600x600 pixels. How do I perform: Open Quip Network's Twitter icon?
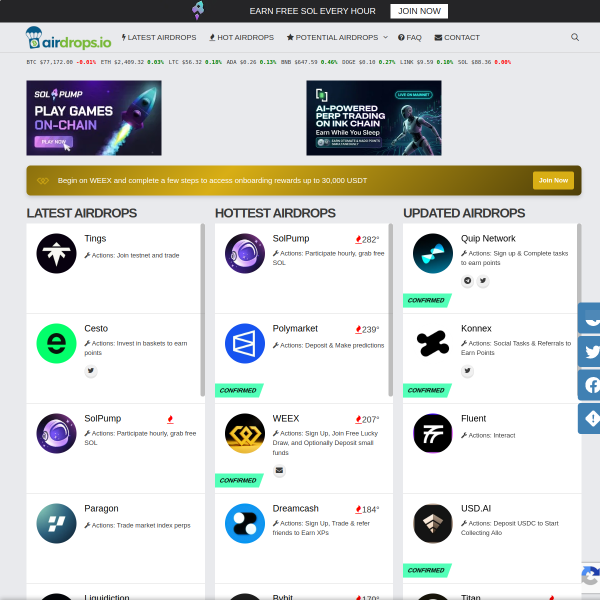point(483,280)
